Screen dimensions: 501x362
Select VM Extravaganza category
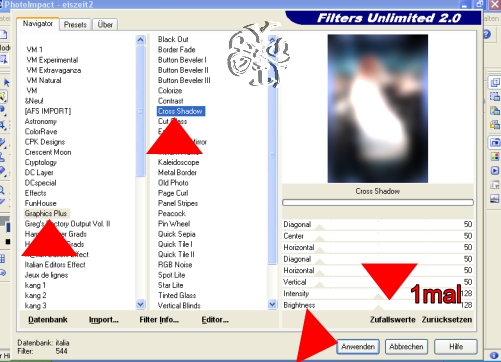click(53, 70)
